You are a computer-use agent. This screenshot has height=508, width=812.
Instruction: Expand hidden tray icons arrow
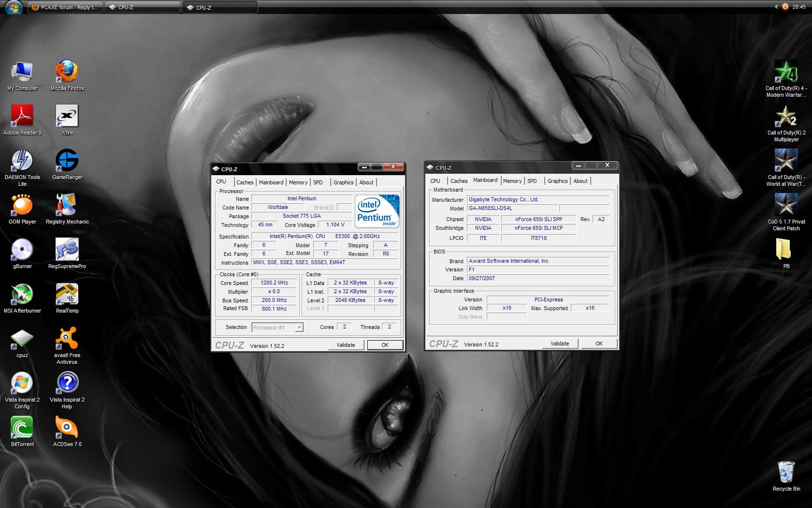776,7
